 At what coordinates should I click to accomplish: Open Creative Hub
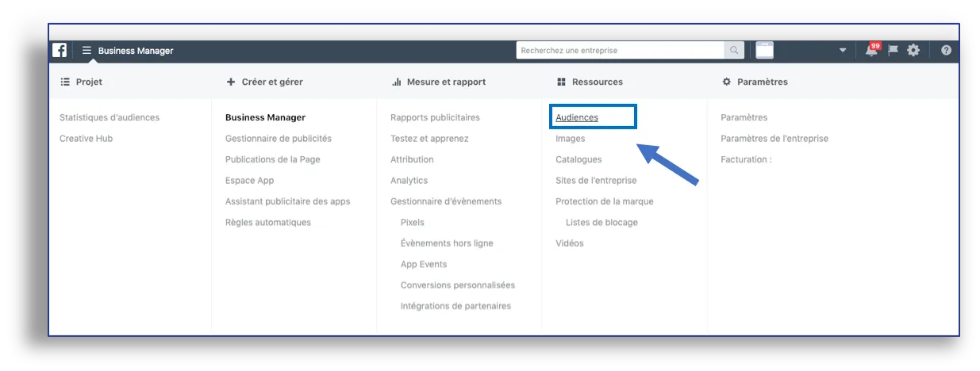pos(86,138)
